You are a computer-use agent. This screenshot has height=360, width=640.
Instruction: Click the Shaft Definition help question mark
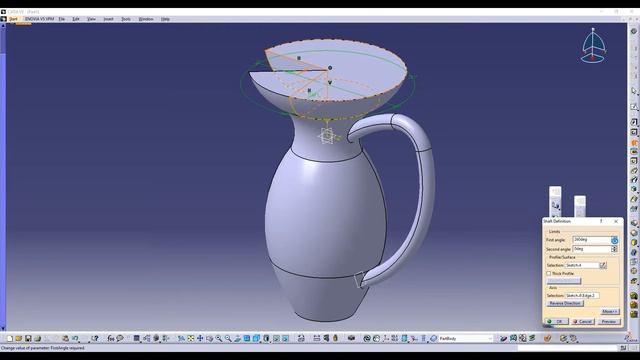click(x=601, y=221)
